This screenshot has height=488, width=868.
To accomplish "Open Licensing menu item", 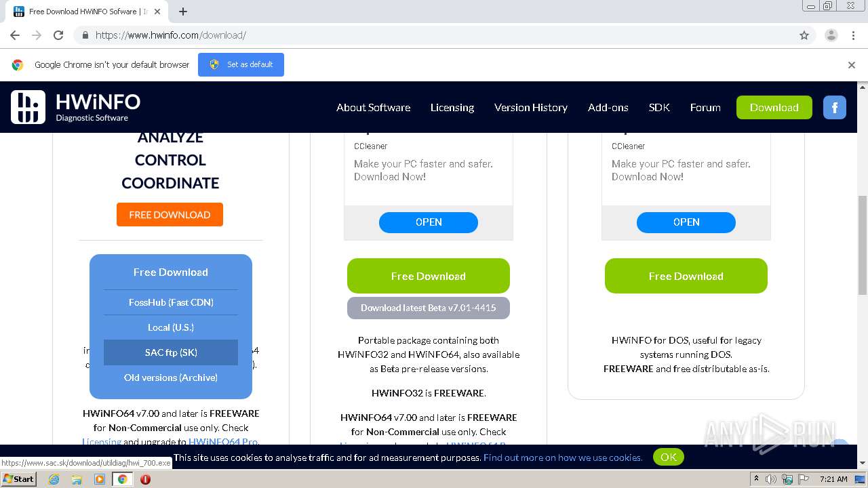I will [452, 107].
